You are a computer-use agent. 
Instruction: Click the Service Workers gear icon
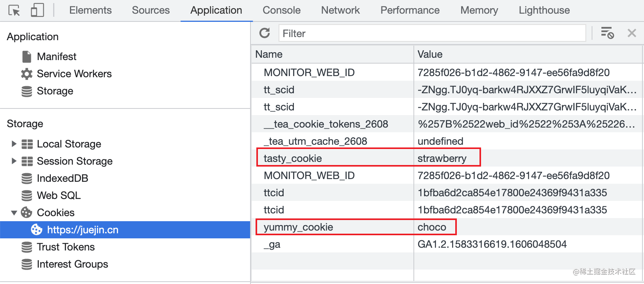coord(27,74)
